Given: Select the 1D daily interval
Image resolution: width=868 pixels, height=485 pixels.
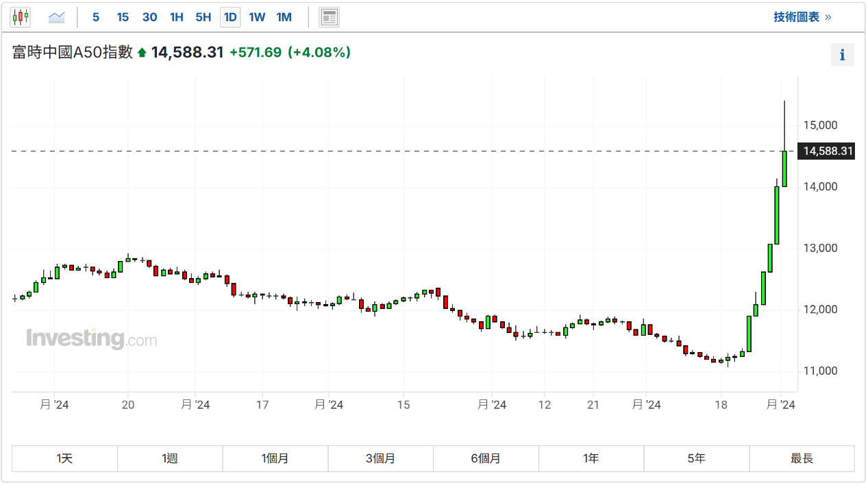Looking at the screenshot, I should [x=230, y=17].
